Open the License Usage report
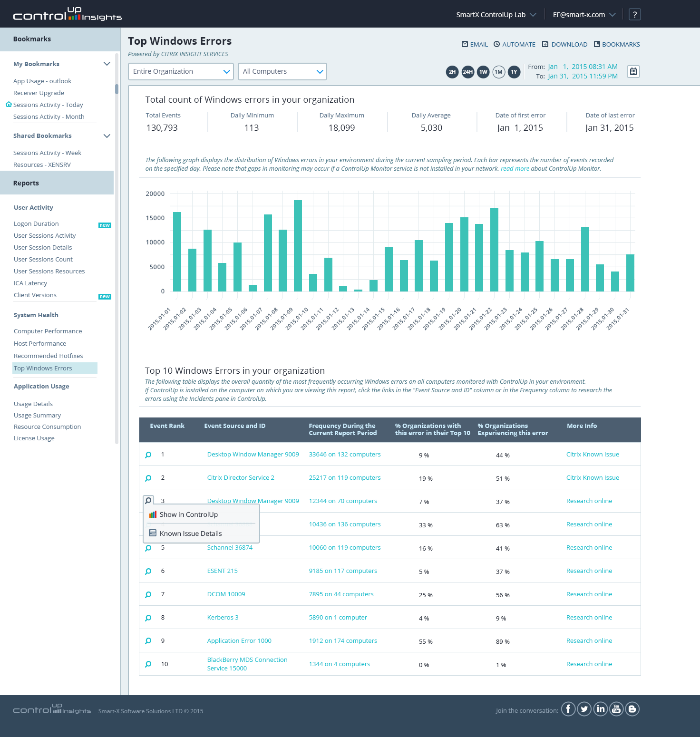Image resolution: width=700 pixels, height=737 pixels. click(34, 438)
